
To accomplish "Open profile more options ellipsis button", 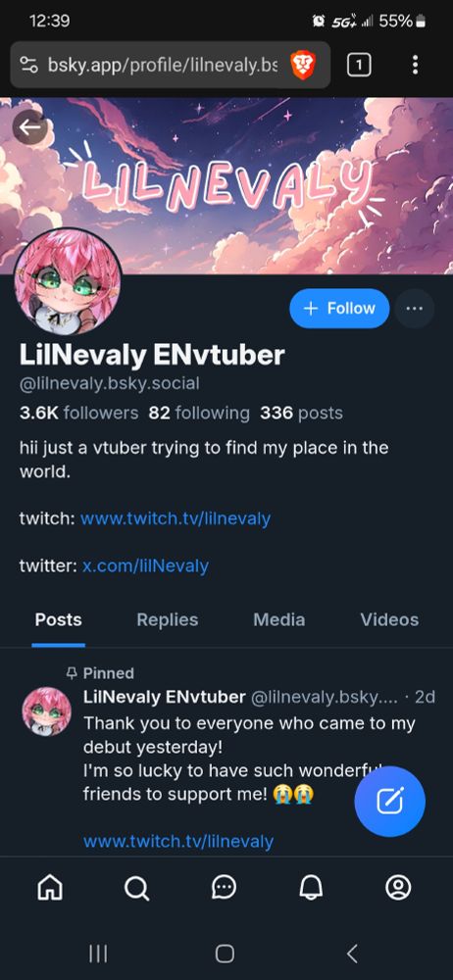I will point(414,308).
